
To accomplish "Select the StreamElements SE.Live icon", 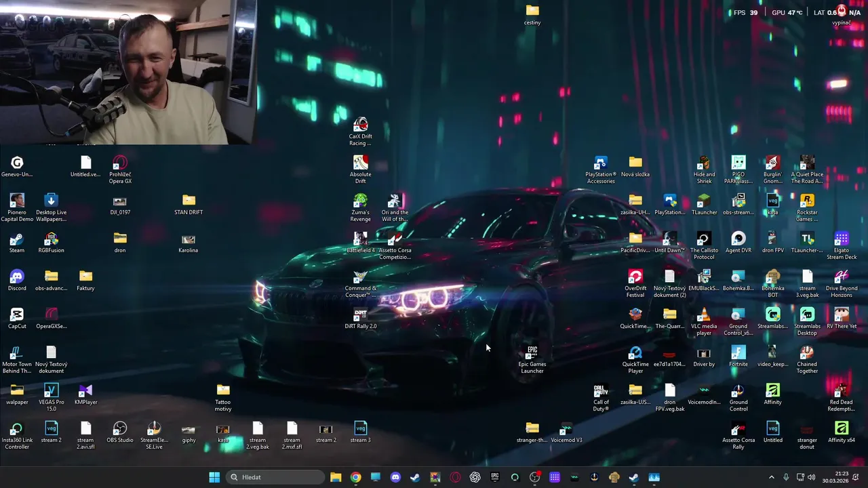I will (154, 436).
